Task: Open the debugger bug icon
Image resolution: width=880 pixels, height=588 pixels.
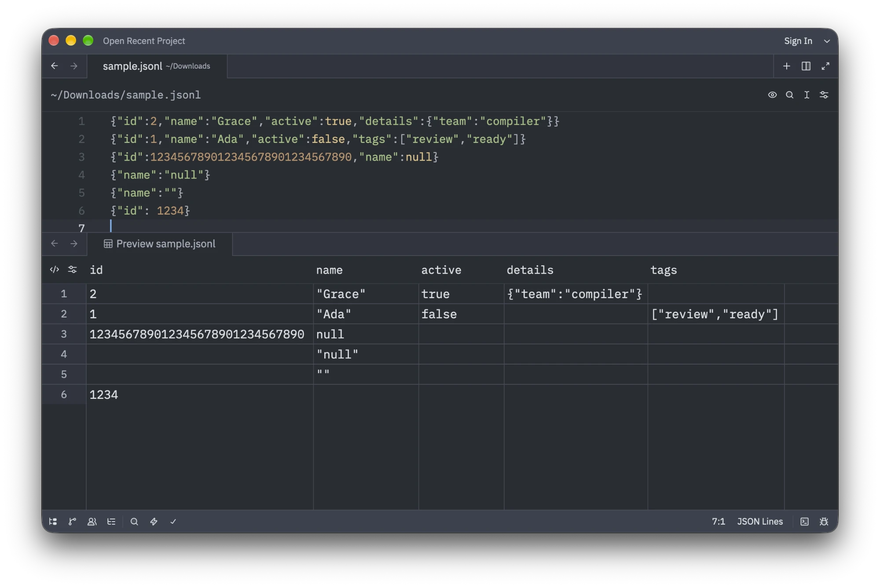Action: (x=824, y=522)
